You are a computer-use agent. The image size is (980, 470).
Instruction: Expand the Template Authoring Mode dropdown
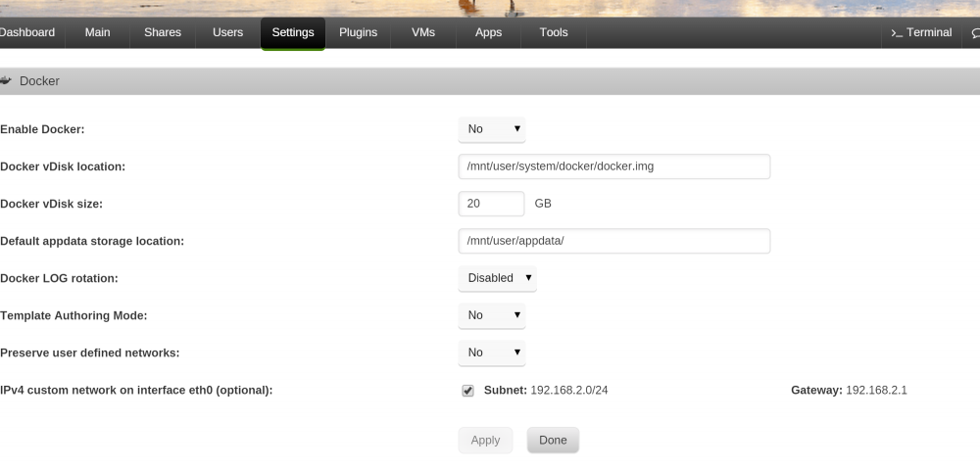pyautogui.click(x=492, y=316)
